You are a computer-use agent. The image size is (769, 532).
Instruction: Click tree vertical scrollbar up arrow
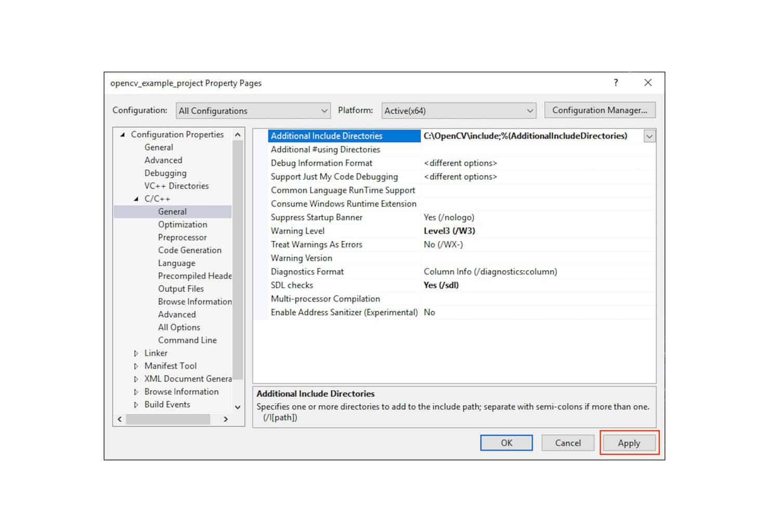(238, 135)
